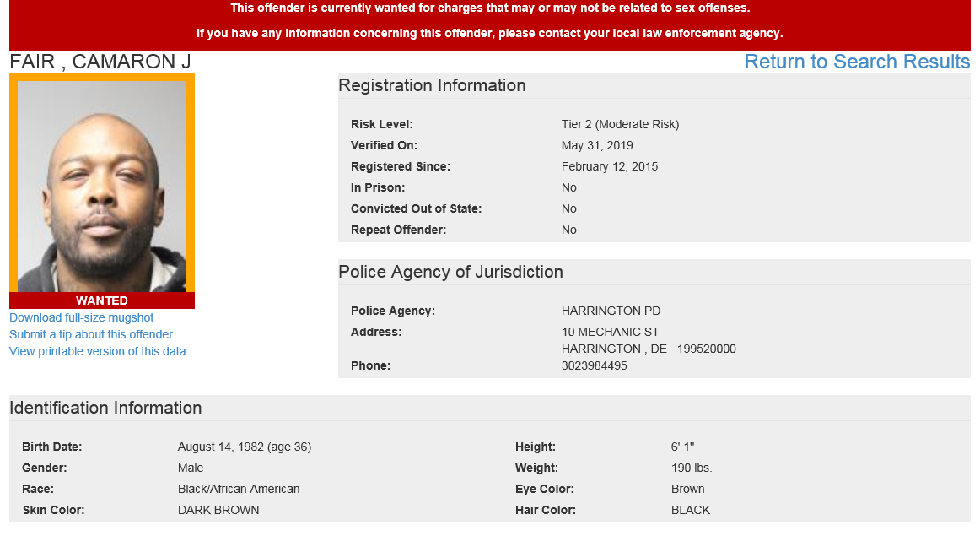The height and width of the screenshot is (536, 980).
Task: Select the Registration Information section heading
Action: point(432,86)
